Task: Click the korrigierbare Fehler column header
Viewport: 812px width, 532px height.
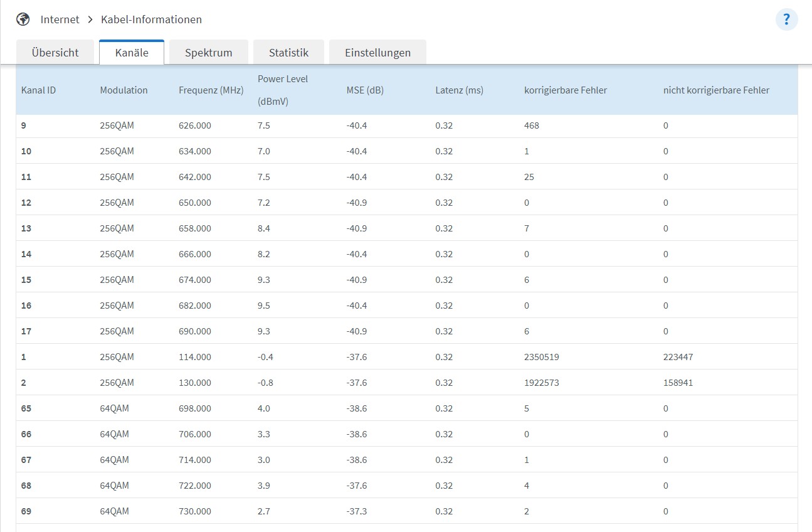Action: (x=565, y=90)
